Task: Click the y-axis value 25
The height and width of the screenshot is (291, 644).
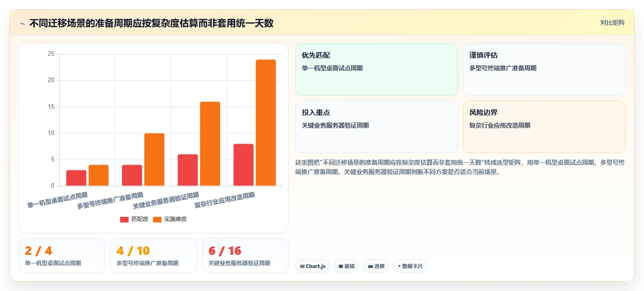Action: pyautogui.click(x=51, y=54)
